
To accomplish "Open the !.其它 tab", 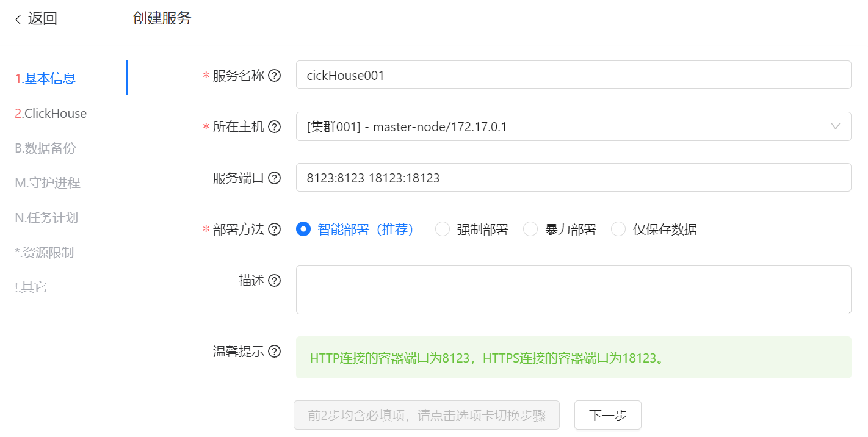I will (31, 287).
